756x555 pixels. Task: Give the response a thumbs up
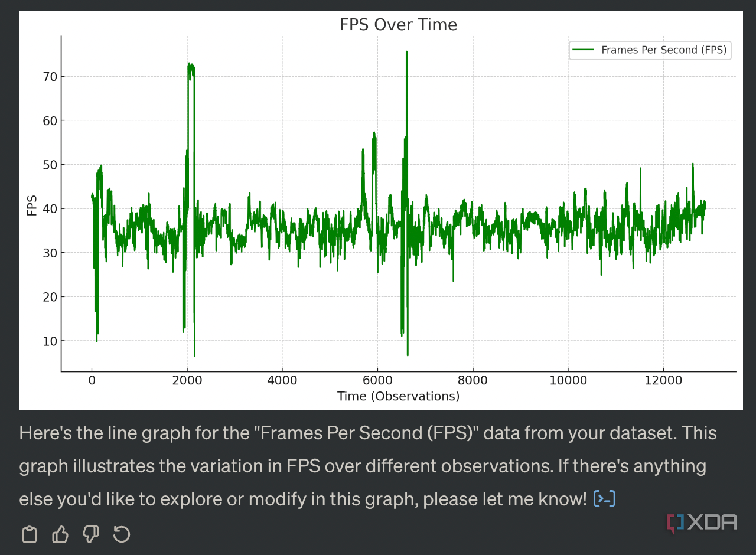pyautogui.click(x=60, y=535)
